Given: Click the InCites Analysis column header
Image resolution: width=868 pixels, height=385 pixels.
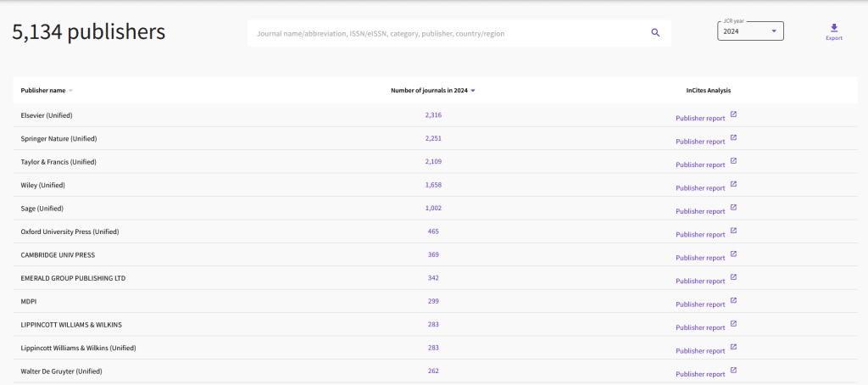Looking at the screenshot, I should 708,91.
